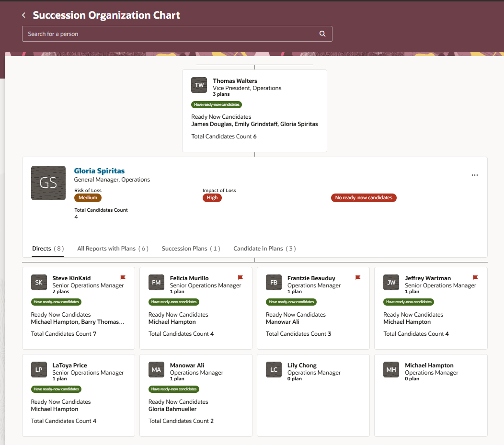Click the flag icon on Felicia Murillo's card
The width and height of the screenshot is (504, 445).
[240, 277]
